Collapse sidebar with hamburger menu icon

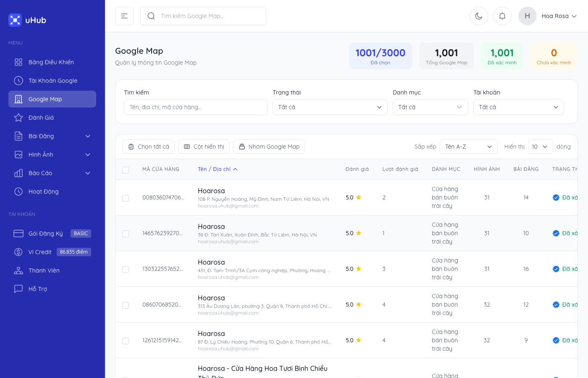124,16
